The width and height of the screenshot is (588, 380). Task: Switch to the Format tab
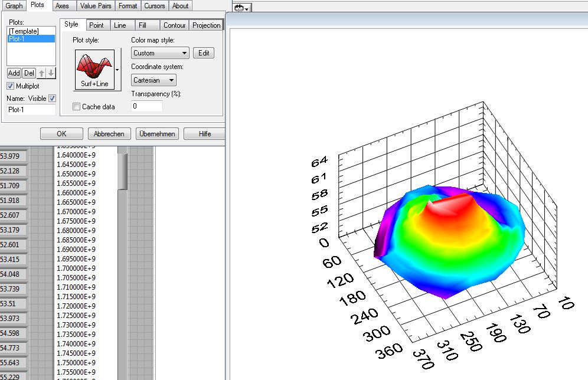(128, 6)
